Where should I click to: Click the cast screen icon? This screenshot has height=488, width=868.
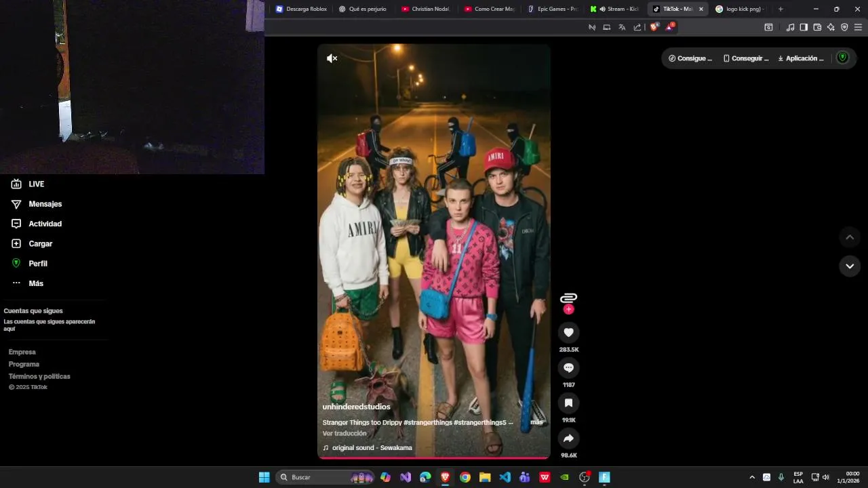coord(607,27)
